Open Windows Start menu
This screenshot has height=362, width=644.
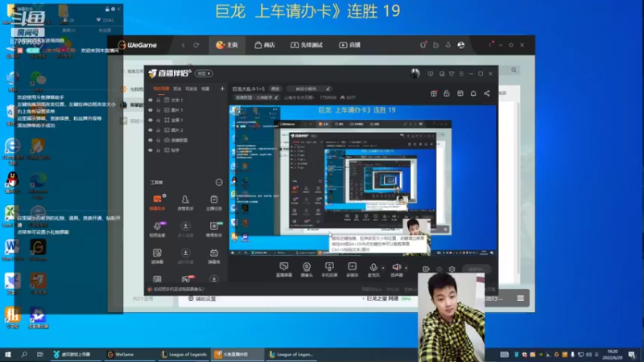(x=8, y=354)
